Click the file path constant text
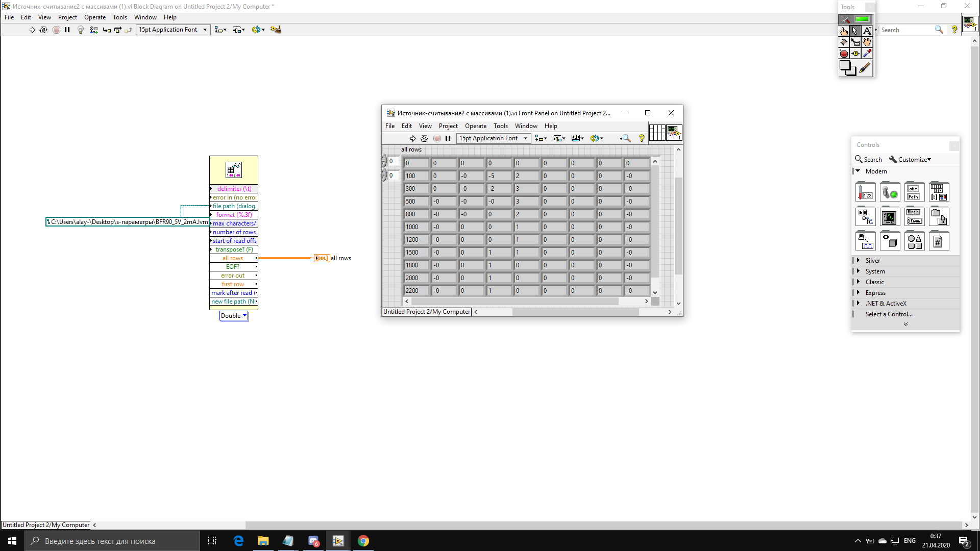Screen dimensions: 980x551 (129, 222)
